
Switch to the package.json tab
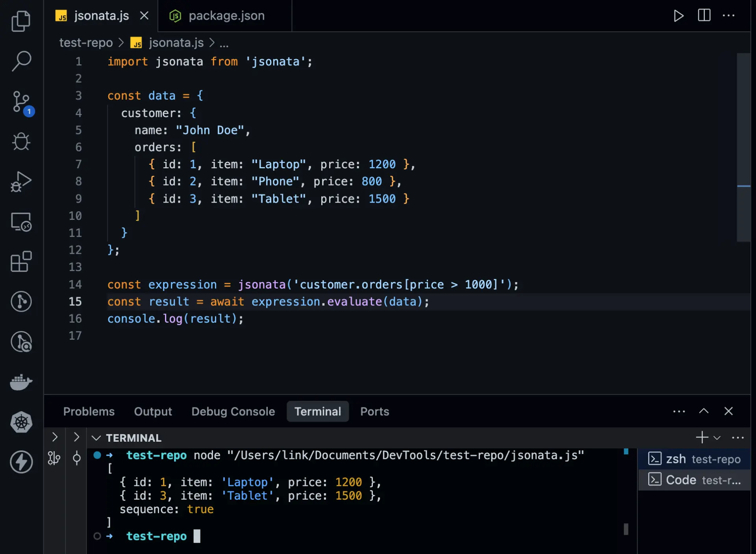point(226,16)
